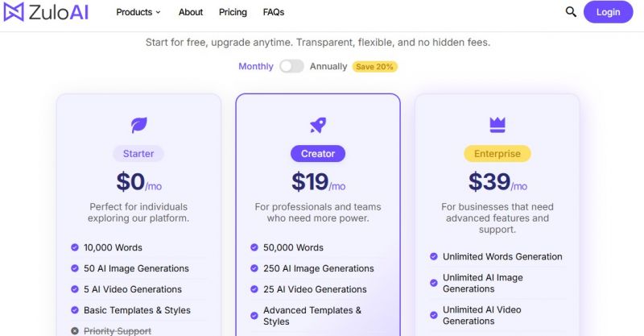644x336 pixels.
Task: Click the Enterprise plan badge
Action: coord(497,153)
